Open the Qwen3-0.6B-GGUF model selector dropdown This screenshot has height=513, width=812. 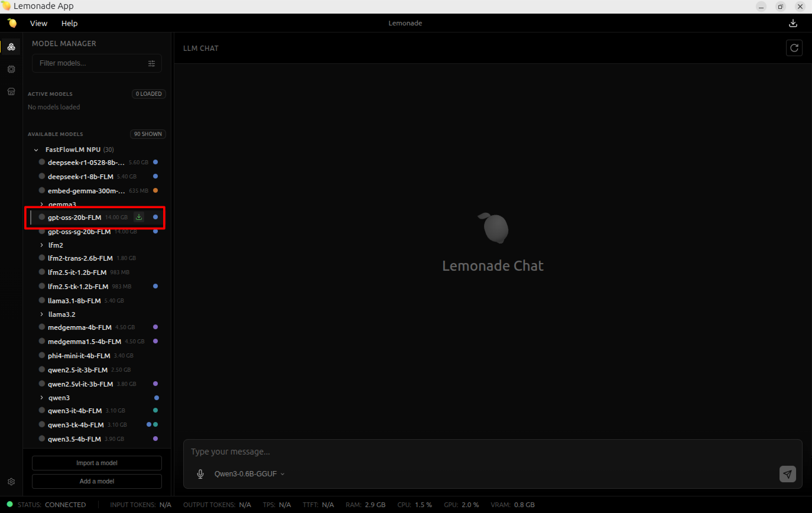click(x=249, y=473)
